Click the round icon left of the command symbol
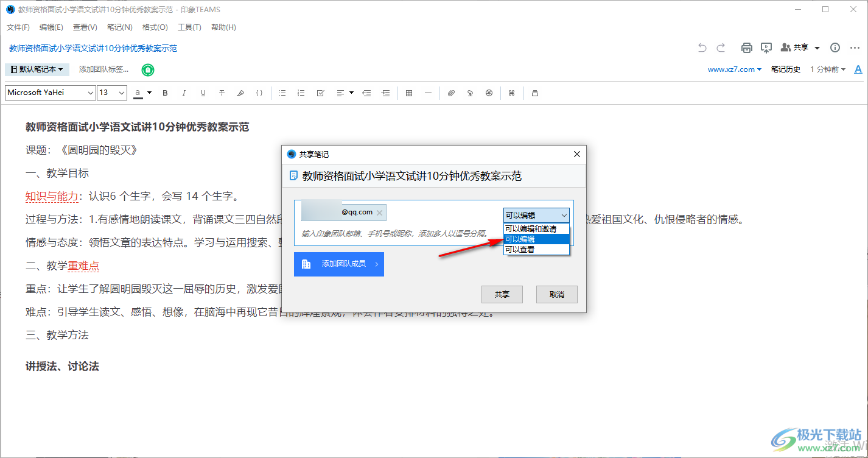The width and height of the screenshot is (868, 458). [x=489, y=93]
